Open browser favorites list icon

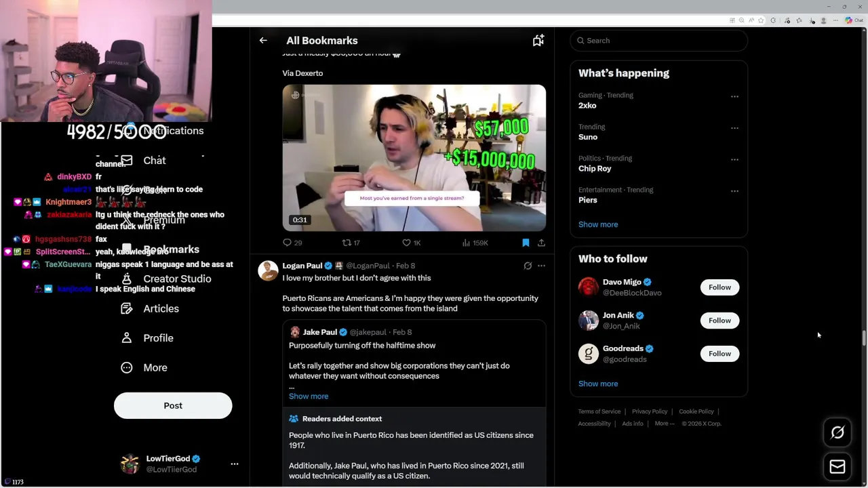(x=799, y=20)
